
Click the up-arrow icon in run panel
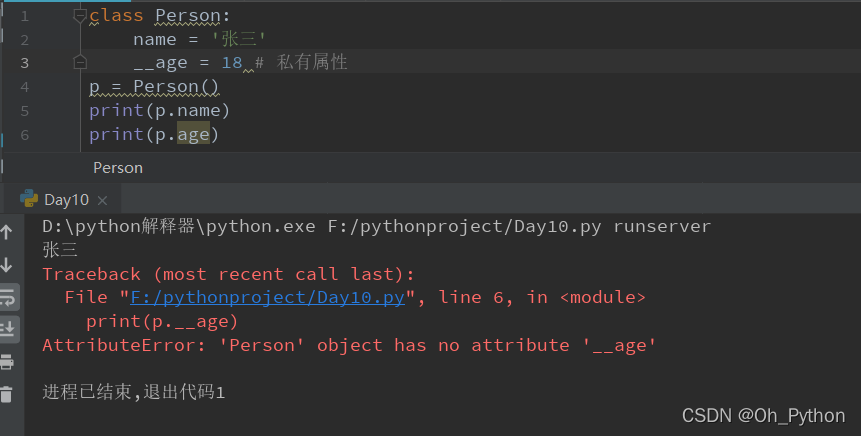pos(7,232)
